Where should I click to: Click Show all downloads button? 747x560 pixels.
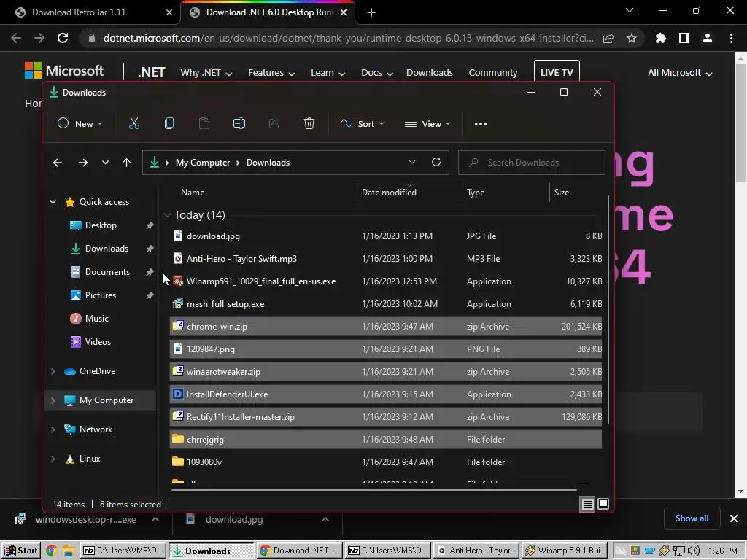(692, 518)
